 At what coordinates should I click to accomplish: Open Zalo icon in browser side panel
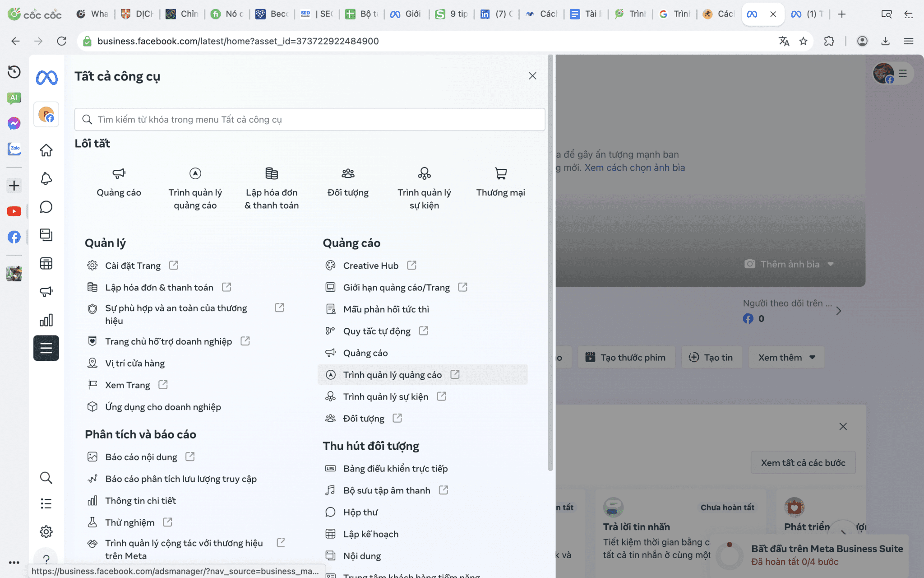point(14,149)
